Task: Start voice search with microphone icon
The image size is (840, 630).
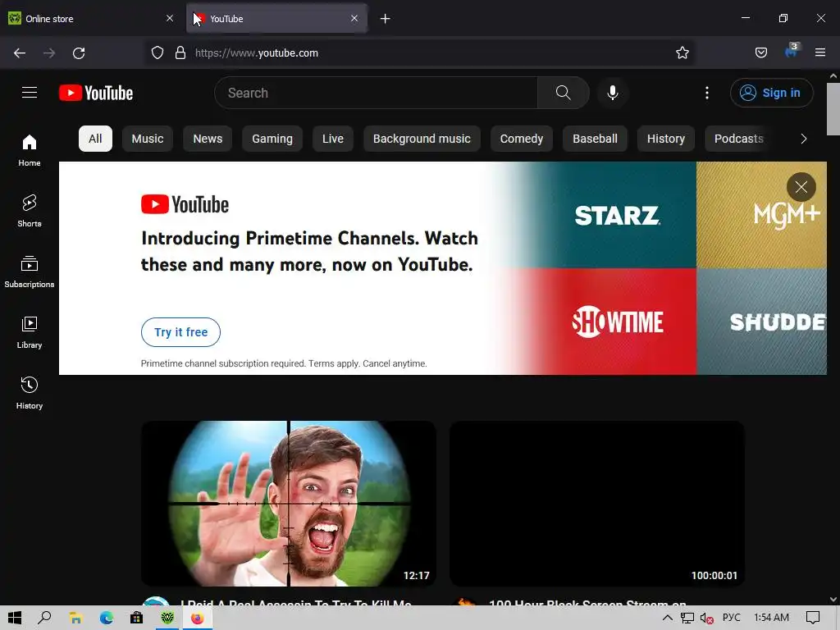Action: (612, 93)
